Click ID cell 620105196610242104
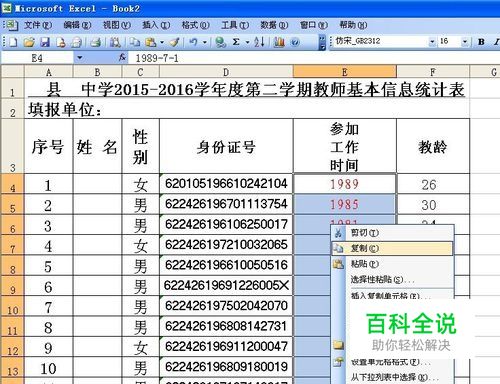Screen dimensions: 500x384 226,184
